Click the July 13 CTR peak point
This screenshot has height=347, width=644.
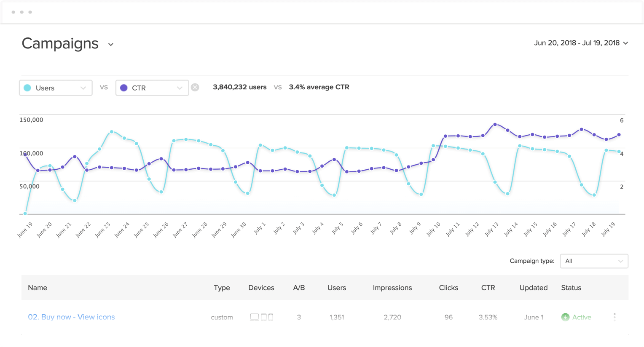pyautogui.click(x=495, y=125)
